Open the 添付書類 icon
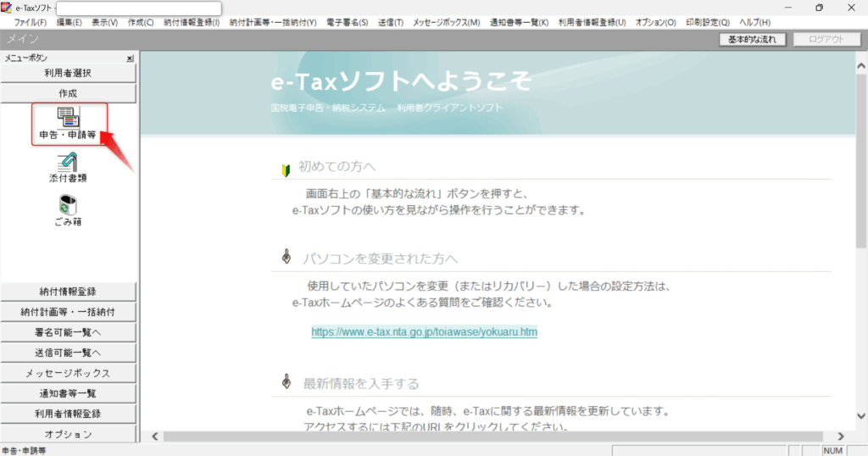 point(68,168)
